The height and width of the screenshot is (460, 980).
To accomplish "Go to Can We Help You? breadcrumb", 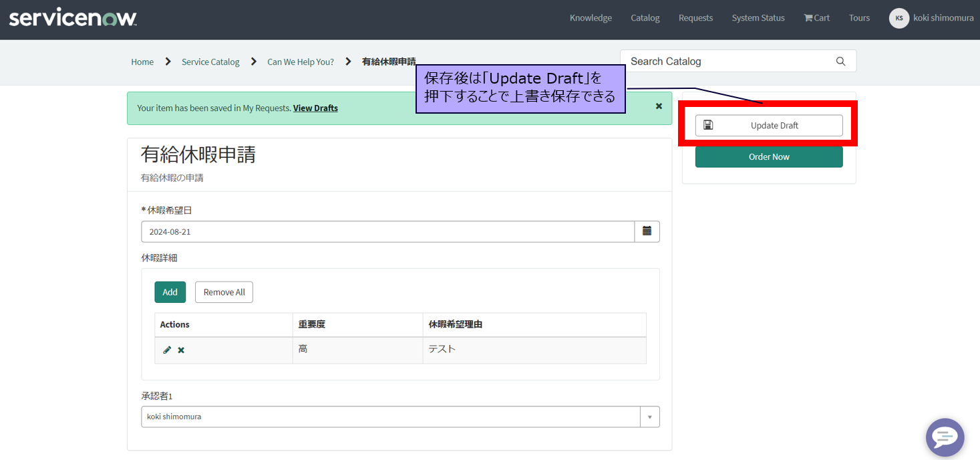I will click(301, 62).
